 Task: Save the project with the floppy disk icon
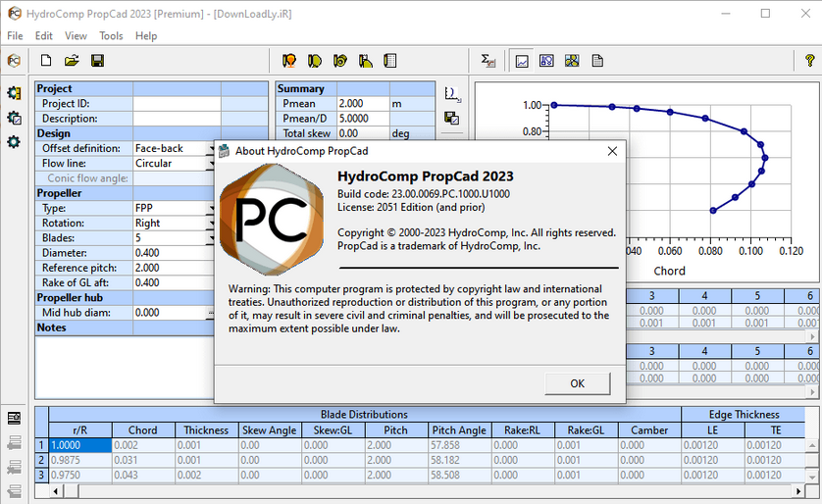click(x=97, y=61)
